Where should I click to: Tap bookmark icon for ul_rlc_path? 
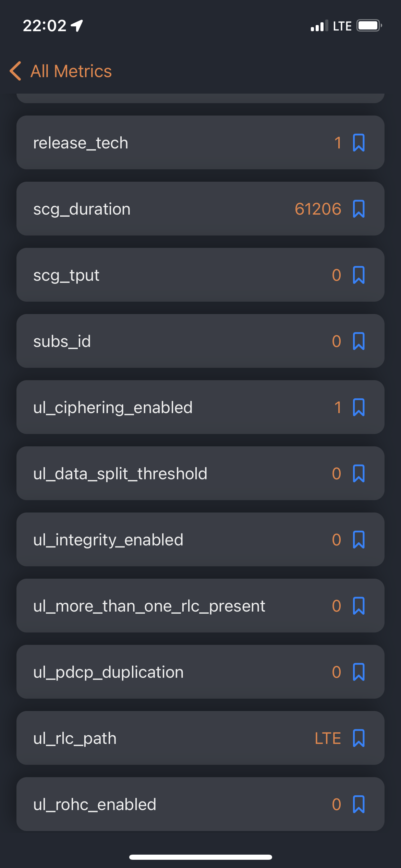click(x=359, y=738)
